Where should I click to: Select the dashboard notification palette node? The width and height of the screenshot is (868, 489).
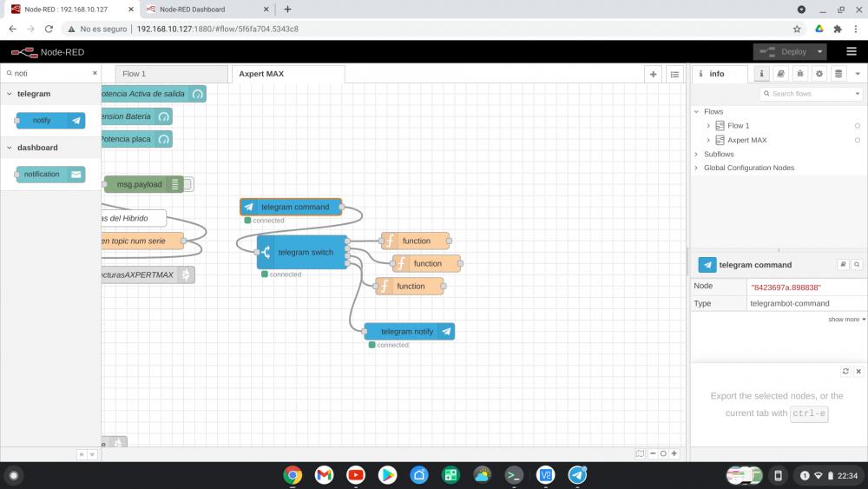coord(50,174)
